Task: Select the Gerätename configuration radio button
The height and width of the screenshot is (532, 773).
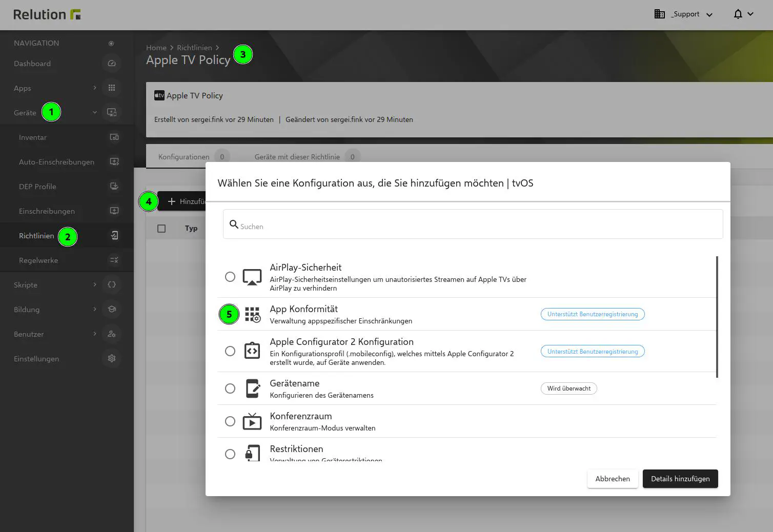Action: coord(230,388)
